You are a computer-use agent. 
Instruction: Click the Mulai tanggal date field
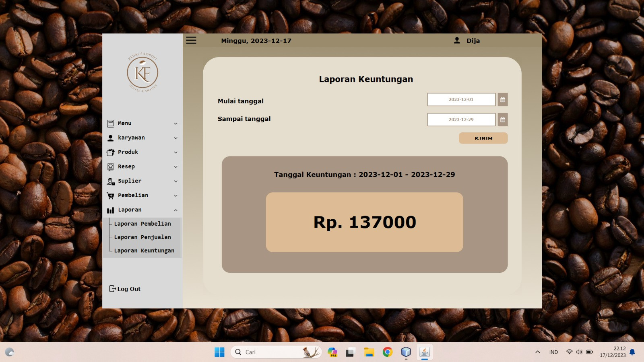click(x=461, y=99)
